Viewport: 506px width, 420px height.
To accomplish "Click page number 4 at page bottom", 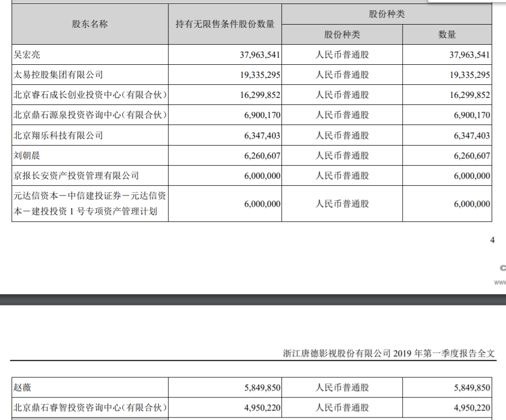I will pos(492,240).
